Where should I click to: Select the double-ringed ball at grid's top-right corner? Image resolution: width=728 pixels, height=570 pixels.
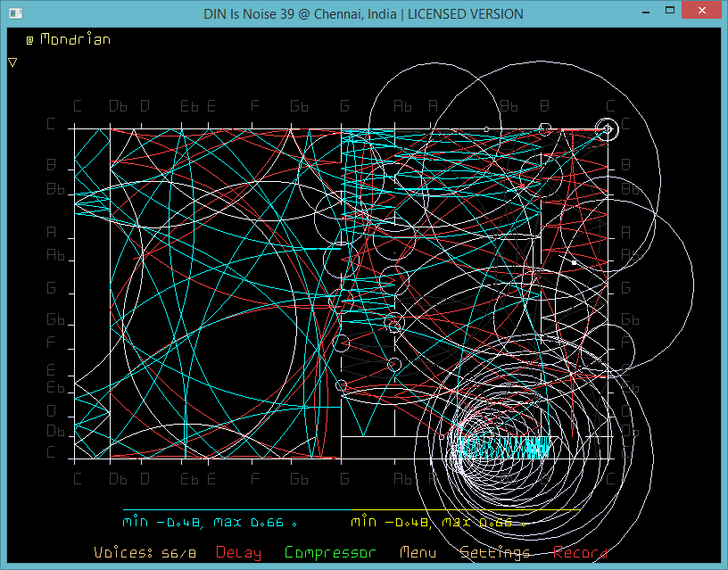click(x=608, y=129)
